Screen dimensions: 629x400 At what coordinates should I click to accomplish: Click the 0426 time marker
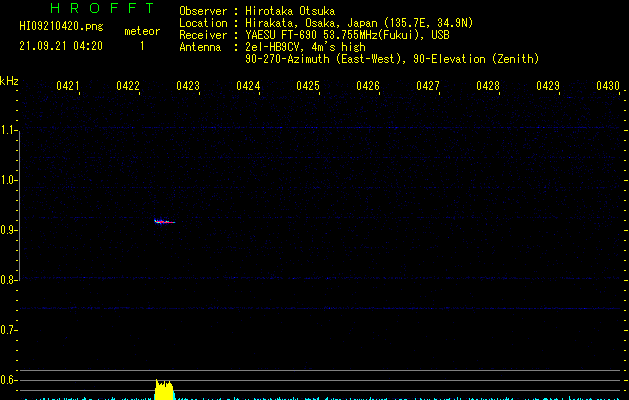coord(368,86)
